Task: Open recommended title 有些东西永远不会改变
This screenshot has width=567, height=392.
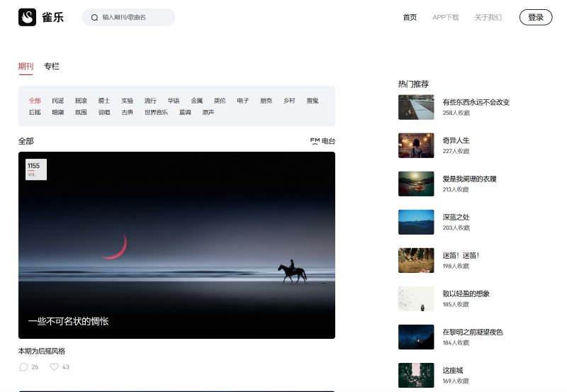Action: (476, 102)
